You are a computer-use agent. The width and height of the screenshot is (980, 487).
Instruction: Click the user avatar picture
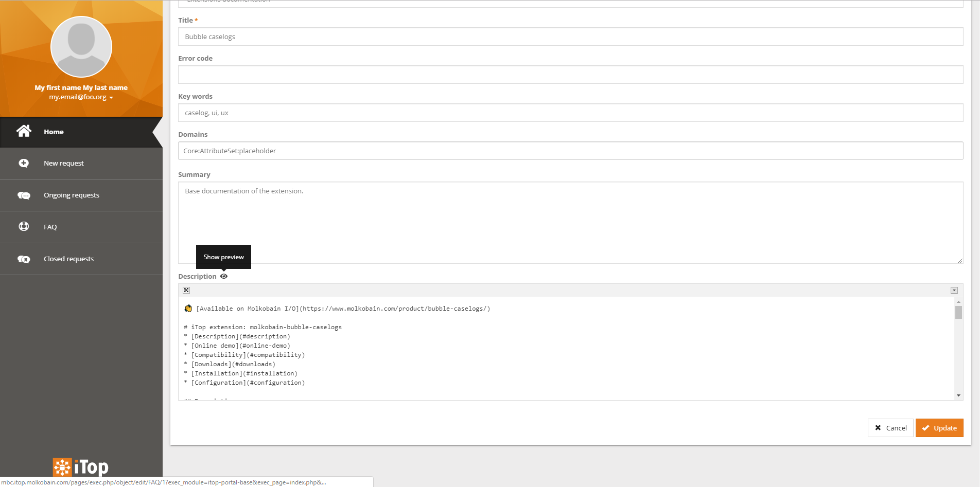[81, 47]
